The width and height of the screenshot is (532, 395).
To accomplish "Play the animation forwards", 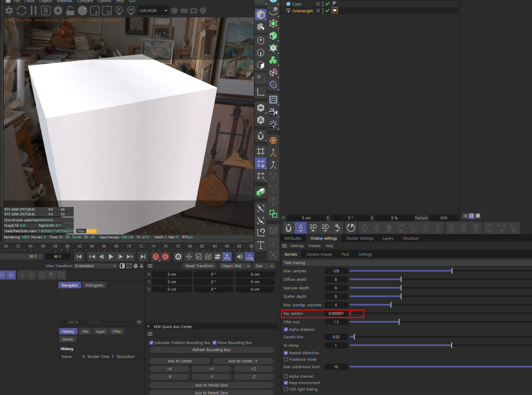I will pyautogui.click(x=111, y=257).
